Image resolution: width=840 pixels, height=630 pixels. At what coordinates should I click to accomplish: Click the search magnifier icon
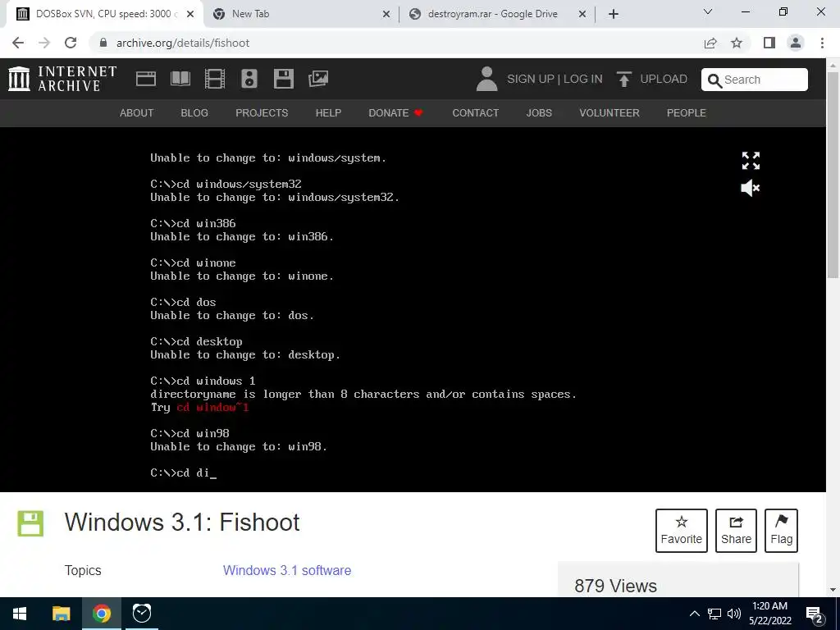(714, 80)
